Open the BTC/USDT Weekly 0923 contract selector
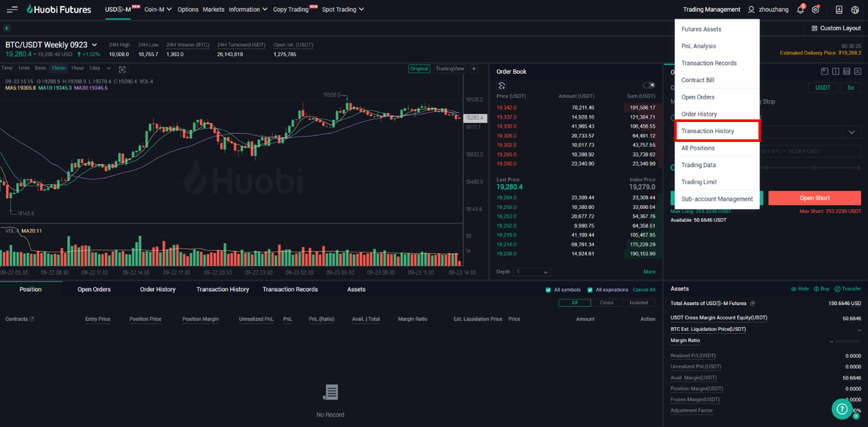This screenshot has height=427, width=868. [x=51, y=45]
